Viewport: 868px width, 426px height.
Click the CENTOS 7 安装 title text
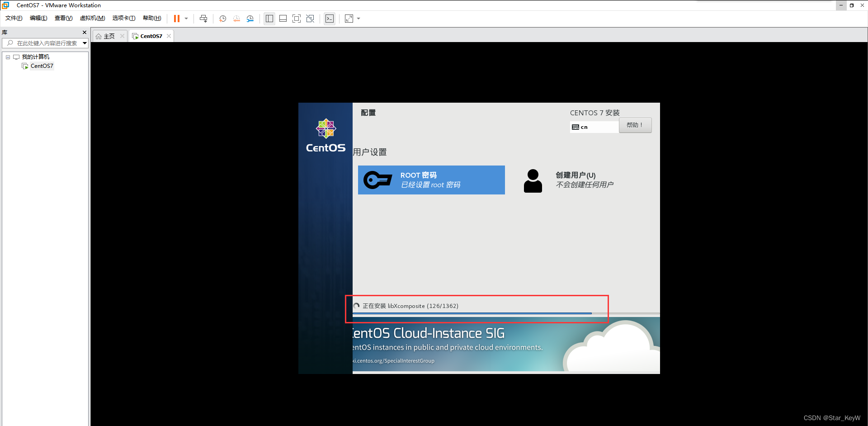click(594, 113)
